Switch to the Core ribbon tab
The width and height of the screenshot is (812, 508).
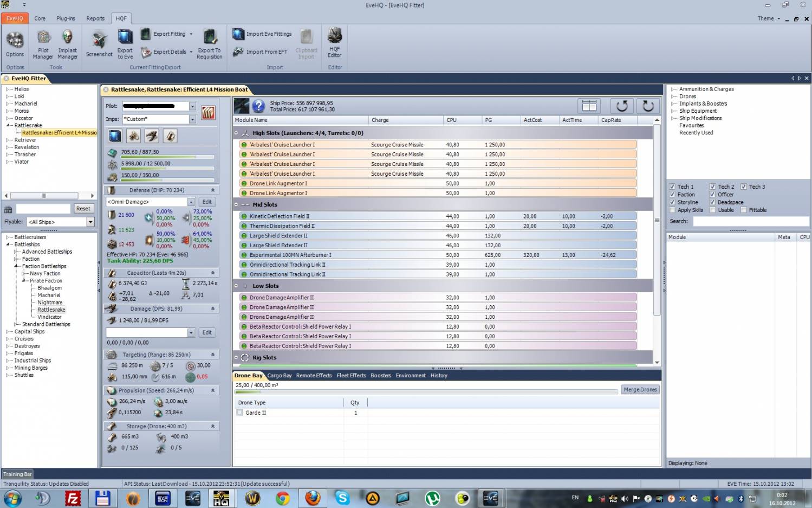pyautogui.click(x=40, y=18)
